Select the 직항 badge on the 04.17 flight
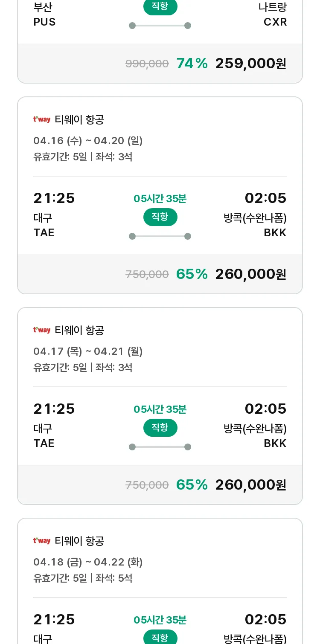Viewport: 320px width, 644px height. (x=160, y=428)
